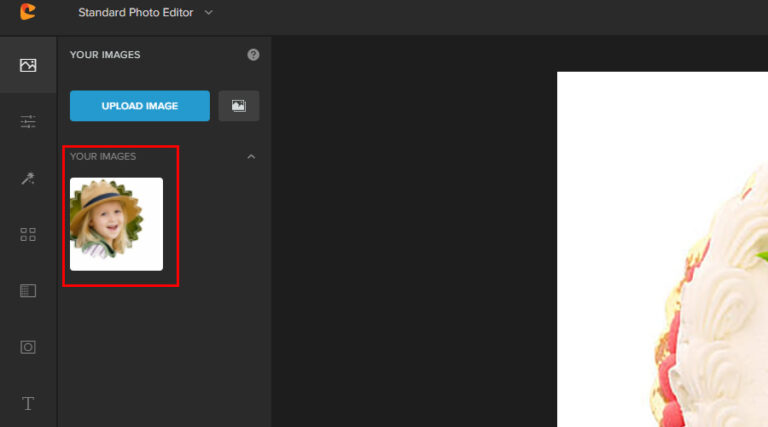
Task: Click the dark workspace area beside canvas
Action: point(414,230)
